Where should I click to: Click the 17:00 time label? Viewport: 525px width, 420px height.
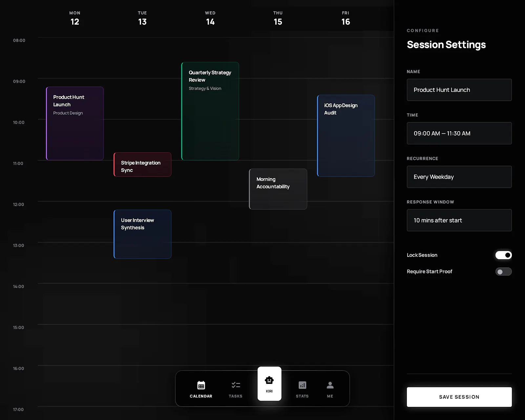(18, 409)
